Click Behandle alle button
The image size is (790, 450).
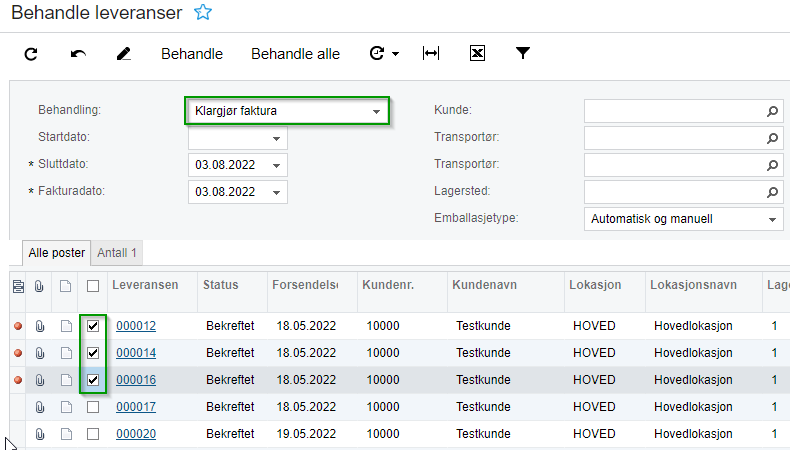(x=296, y=54)
